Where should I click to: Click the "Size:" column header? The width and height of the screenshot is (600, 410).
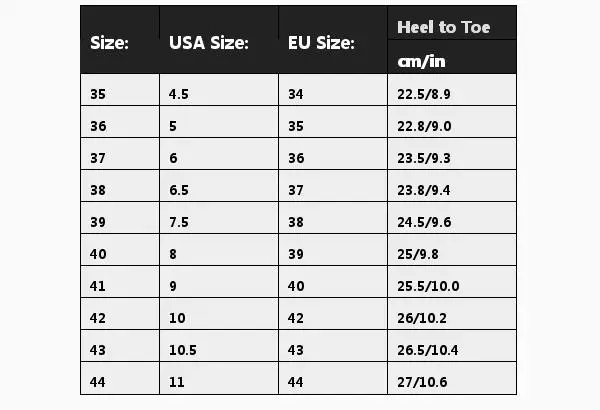pyautogui.click(x=110, y=43)
